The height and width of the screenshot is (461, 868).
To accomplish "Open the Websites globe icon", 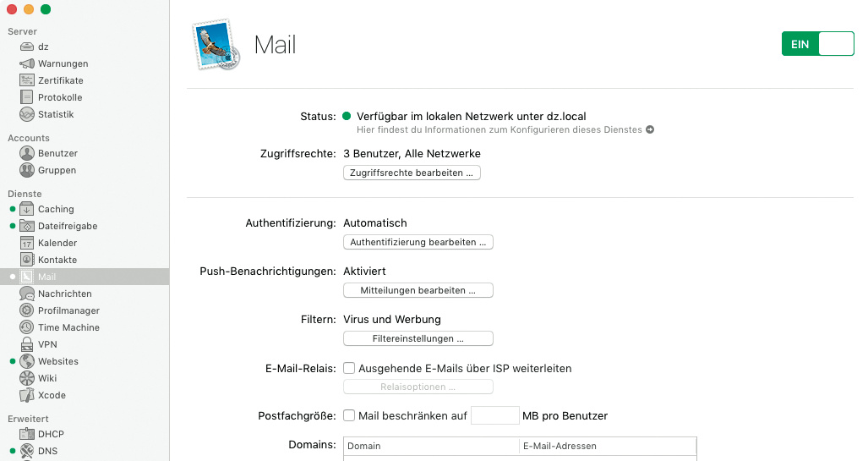I will point(27,361).
